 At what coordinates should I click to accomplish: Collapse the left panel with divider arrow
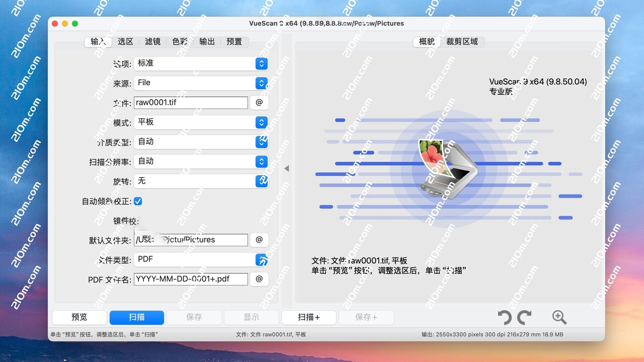click(286, 169)
